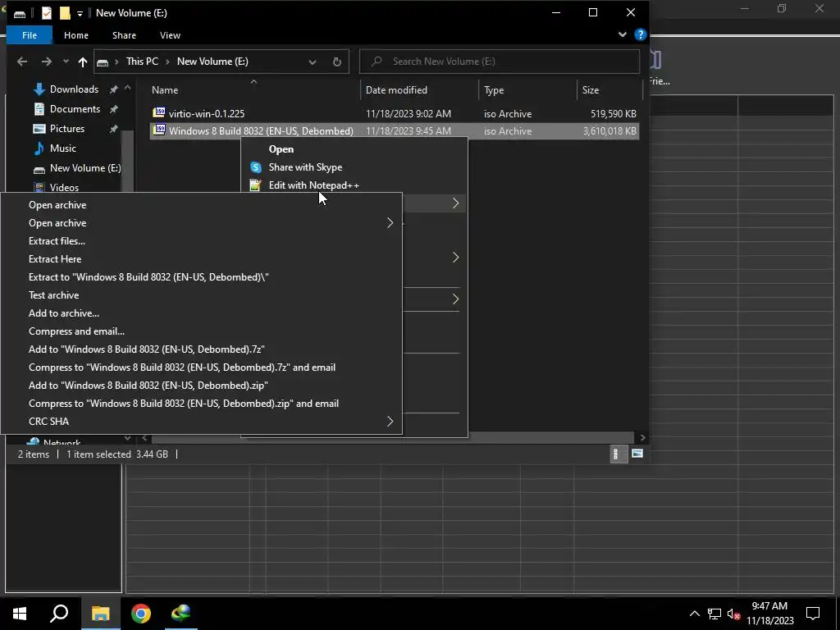The height and width of the screenshot is (630, 840).
Task: Click the Windows 8 Build ISO file icon
Action: pos(158,130)
